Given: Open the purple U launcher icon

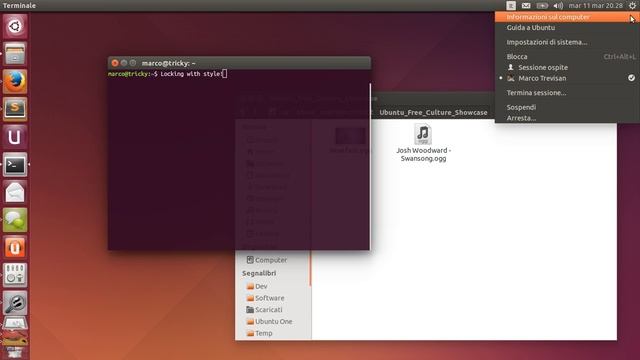Looking at the screenshot, I should click(x=15, y=137).
